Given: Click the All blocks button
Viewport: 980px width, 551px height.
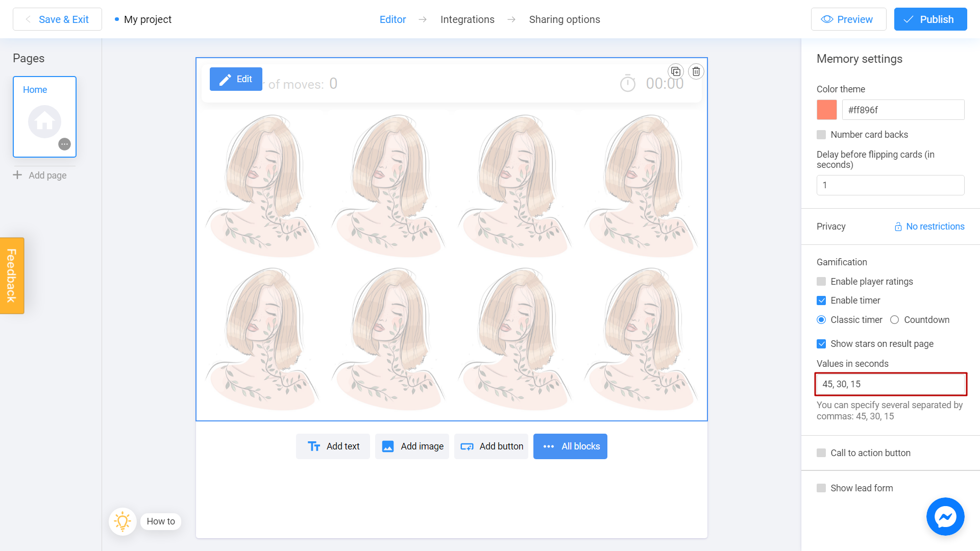Looking at the screenshot, I should [570, 446].
